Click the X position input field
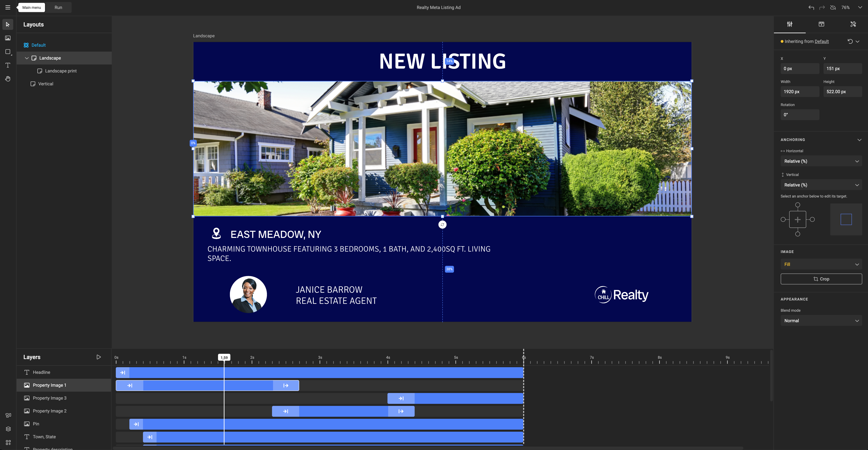Screen dimensions: 868x450 pyautogui.click(x=800, y=68)
